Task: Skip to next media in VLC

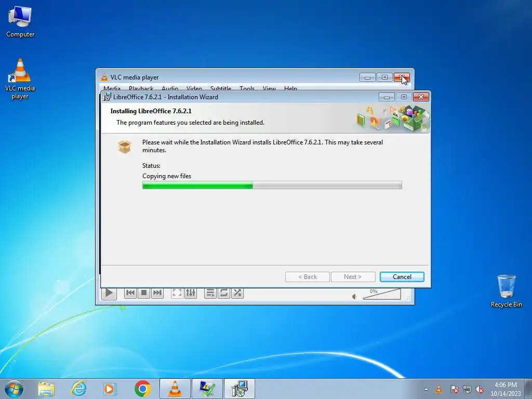Action: [157, 293]
